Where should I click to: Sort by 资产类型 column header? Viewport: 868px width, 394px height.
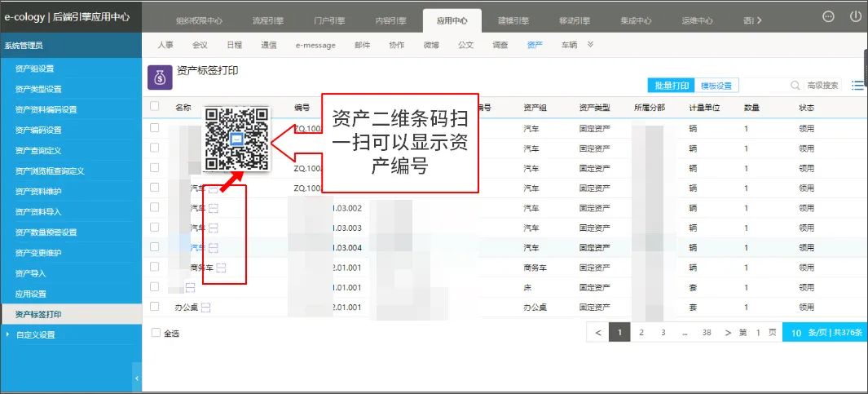tap(594, 108)
